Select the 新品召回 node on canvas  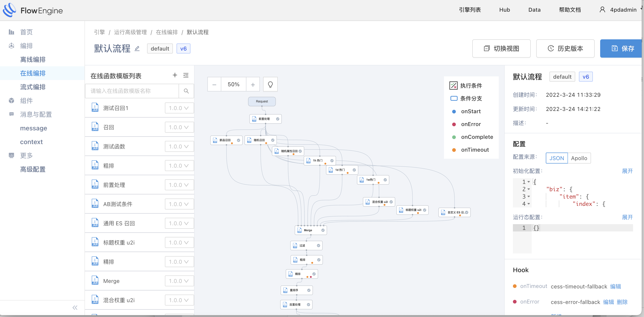226,140
